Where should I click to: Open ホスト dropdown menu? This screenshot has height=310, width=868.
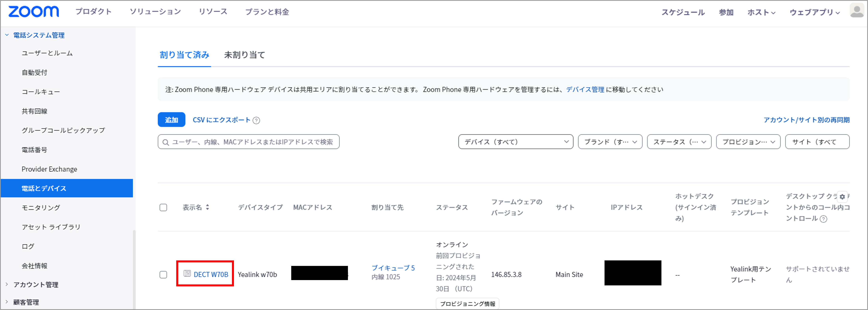[761, 12]
